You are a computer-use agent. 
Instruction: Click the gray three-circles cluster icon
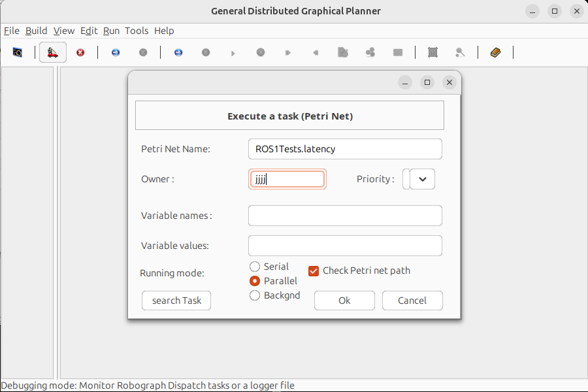tap(370, 52)
